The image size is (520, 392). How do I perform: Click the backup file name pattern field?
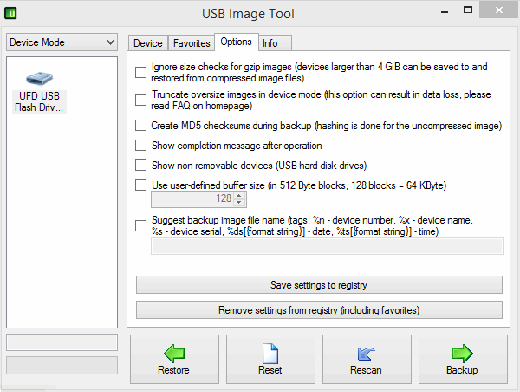coord(327,246)
